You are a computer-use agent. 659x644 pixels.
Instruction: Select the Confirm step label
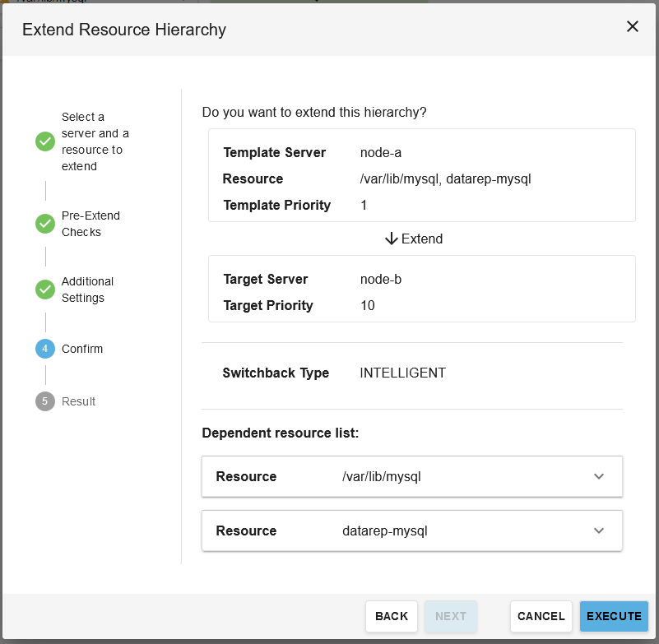coord(82,349)
